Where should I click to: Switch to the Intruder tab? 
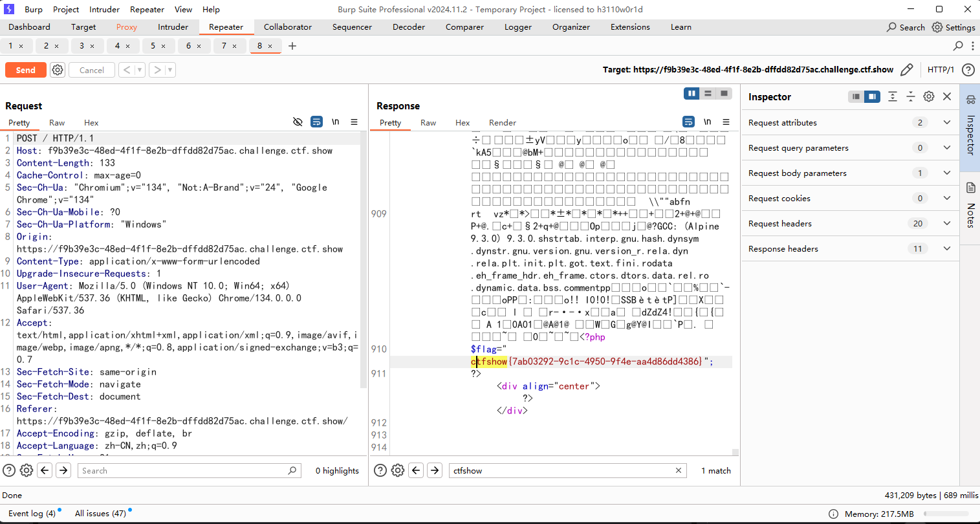tap(173, 27)
